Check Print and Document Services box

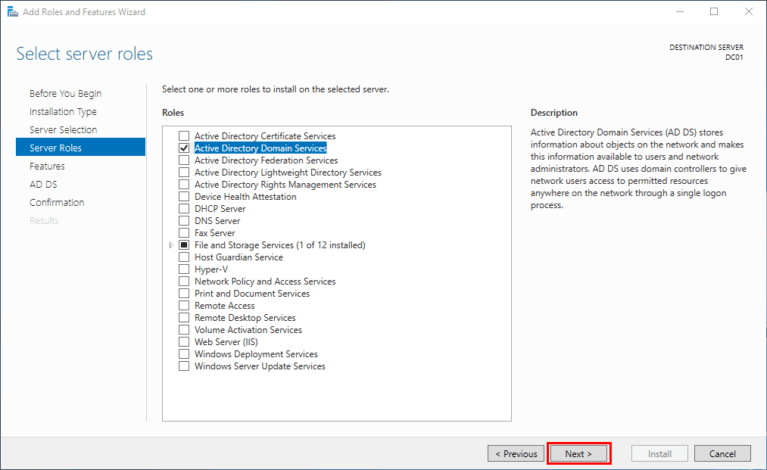point(184,293)
